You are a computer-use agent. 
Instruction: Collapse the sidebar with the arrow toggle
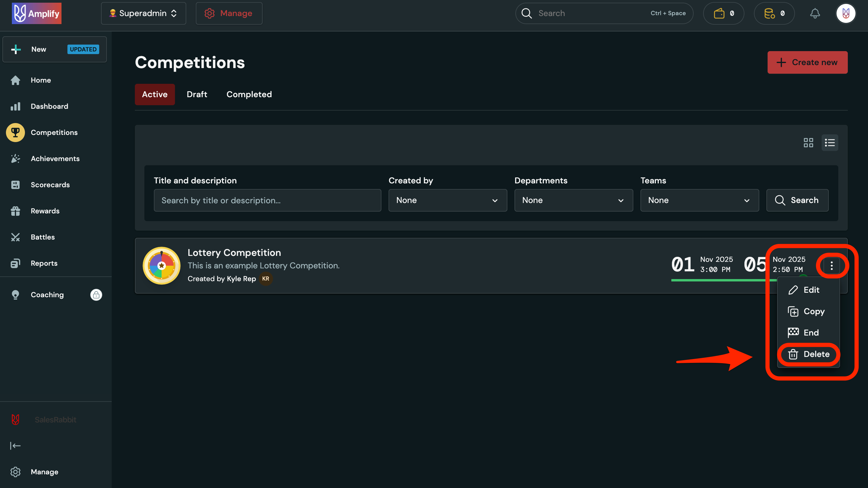(x=15, y=446)
